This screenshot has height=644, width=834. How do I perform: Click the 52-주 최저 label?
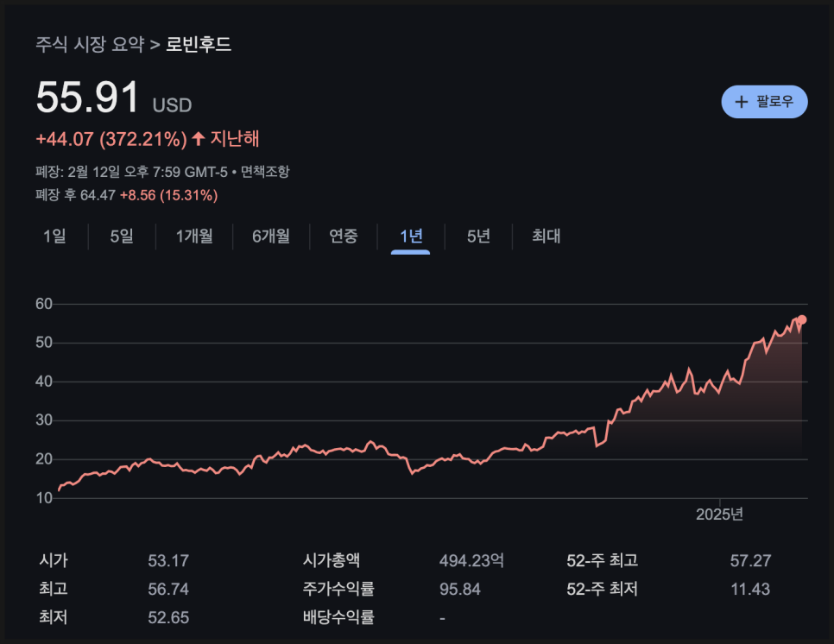pyautogui.click(x=602, y=590)
